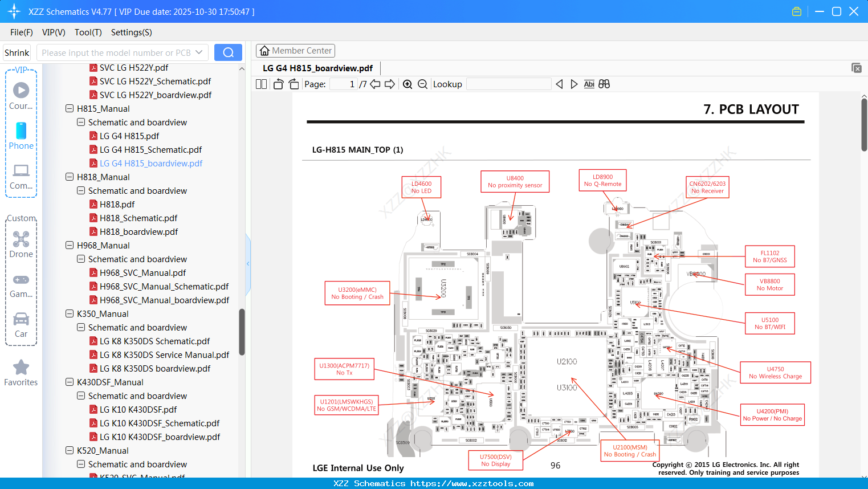Open the Member Center
This screenshot has height=489, width=868.
pyautogui.click(x=295, y=51)
